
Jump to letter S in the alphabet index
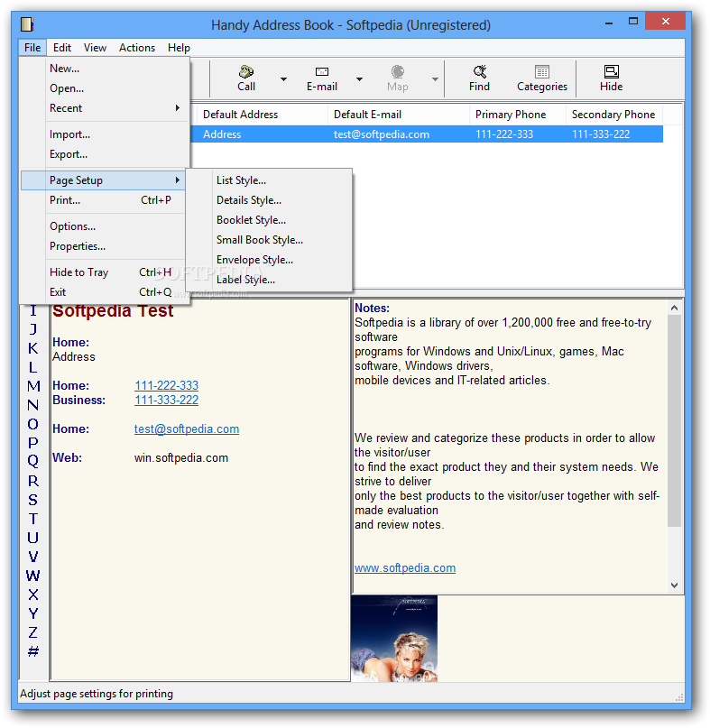pos(33,500)
